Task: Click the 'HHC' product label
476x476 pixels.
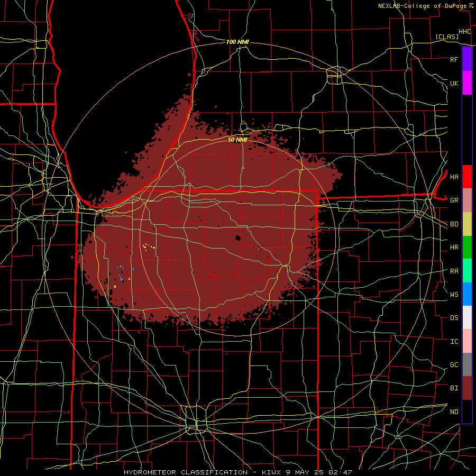Action: tap(464, 32)
